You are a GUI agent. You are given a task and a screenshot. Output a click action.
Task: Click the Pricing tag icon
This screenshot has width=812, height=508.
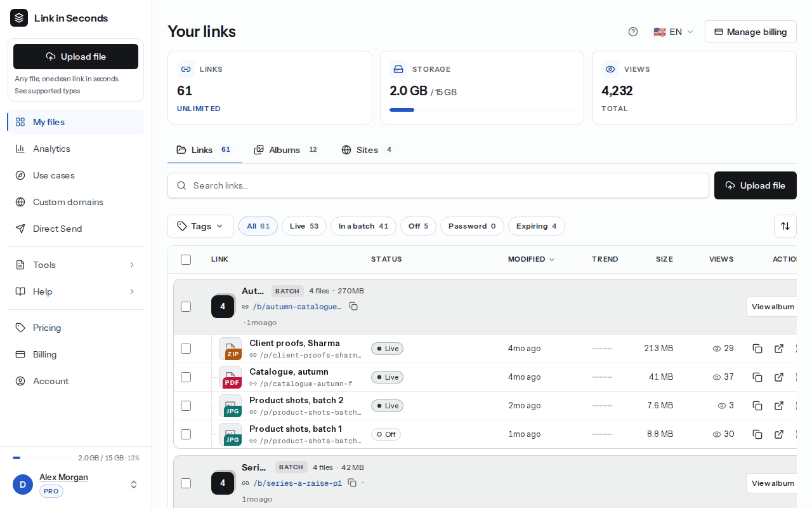pos(20,328)
